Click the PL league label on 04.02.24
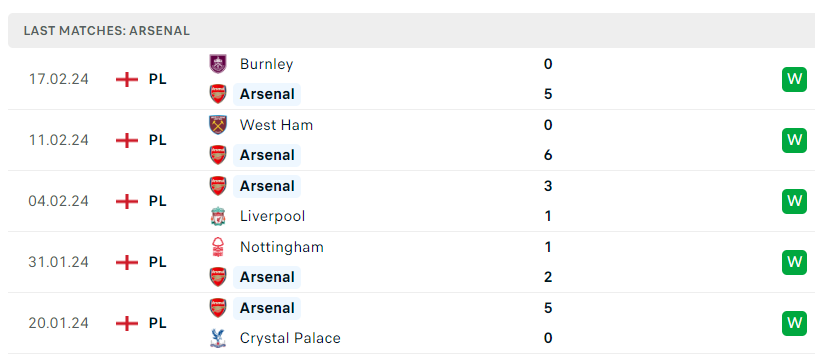 pyautogui.click(x=157, y=201)
